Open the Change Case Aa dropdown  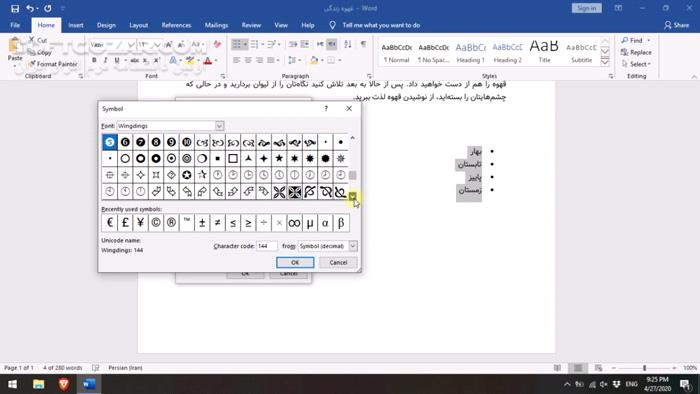click(x=197, y=45)
